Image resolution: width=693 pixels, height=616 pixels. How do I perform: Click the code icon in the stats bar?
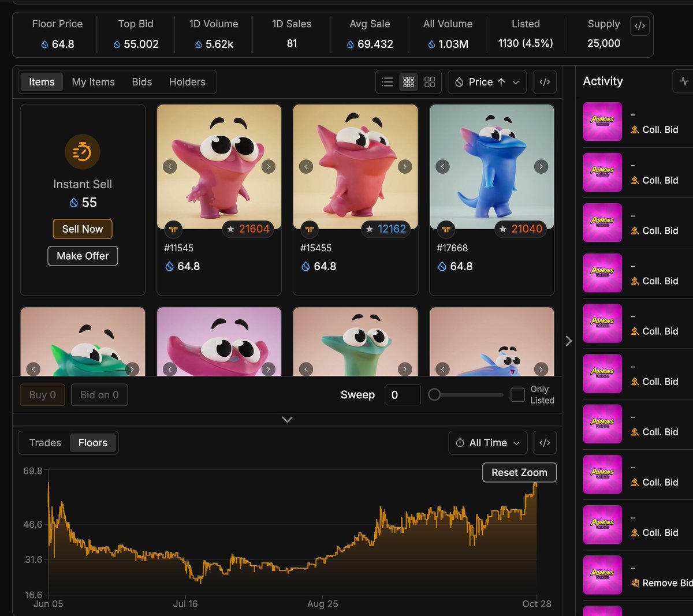(639, 25)
